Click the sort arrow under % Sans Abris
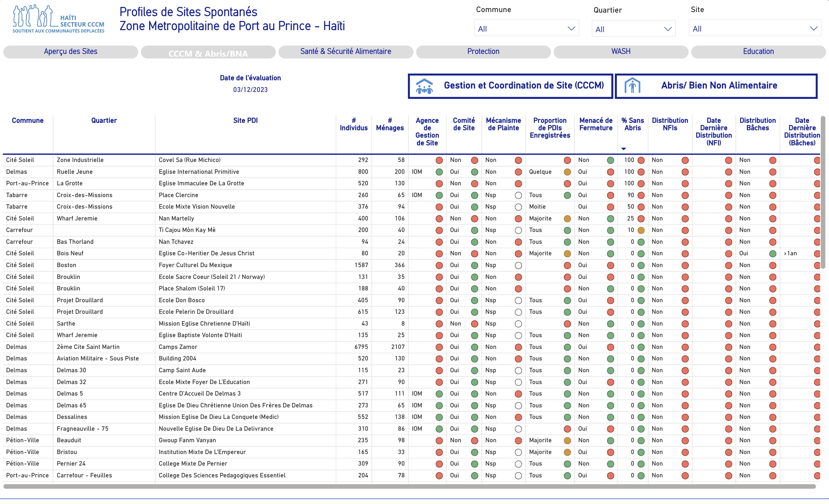829x504 pixels. [x=623, y=149]
